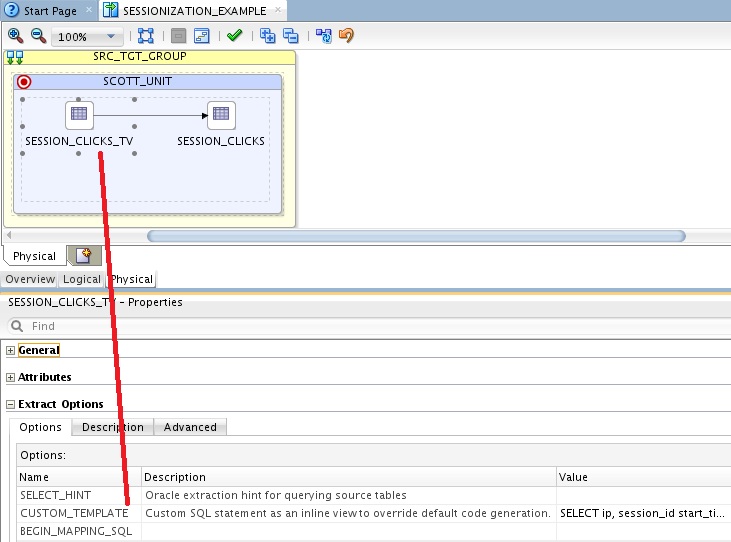The width and height of the screenshot is (731, 542).
Task: Click the gray collapse box toolbar icon
Action: [178, 36]
